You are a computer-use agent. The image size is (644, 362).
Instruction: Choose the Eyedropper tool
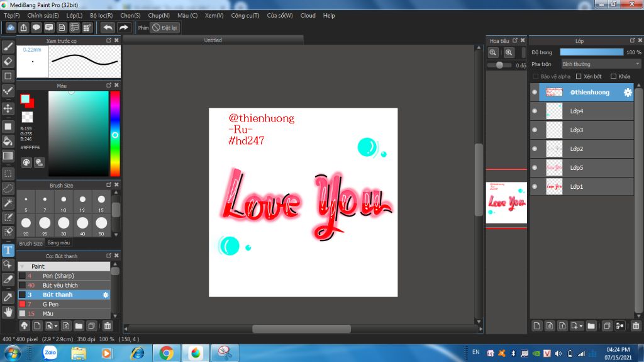8,297
